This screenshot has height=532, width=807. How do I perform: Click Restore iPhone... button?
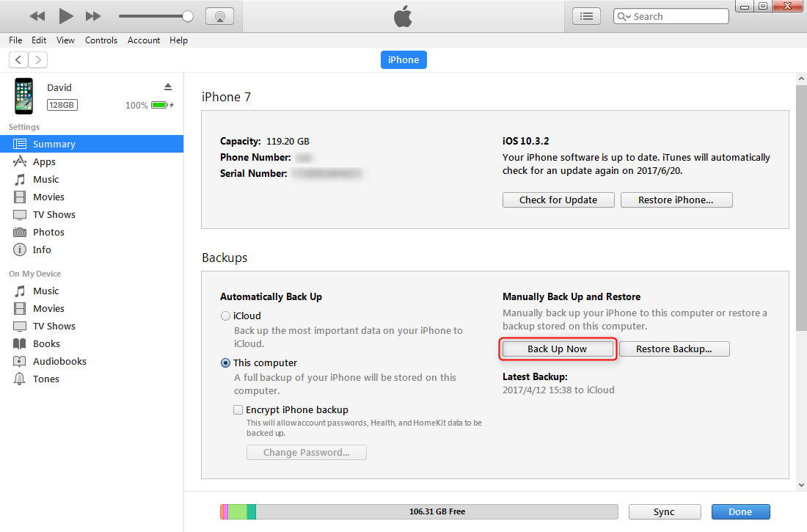point(676,200)
